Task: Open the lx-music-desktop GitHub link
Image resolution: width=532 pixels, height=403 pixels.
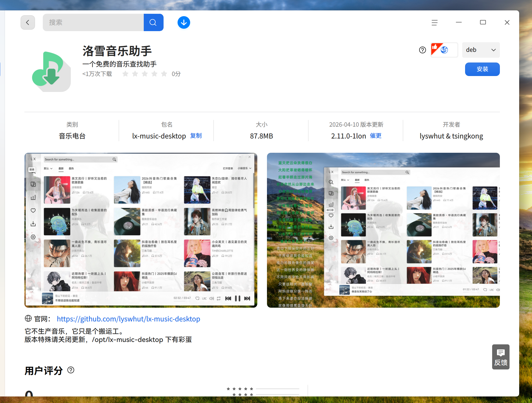Action: [x=128, y=319]
